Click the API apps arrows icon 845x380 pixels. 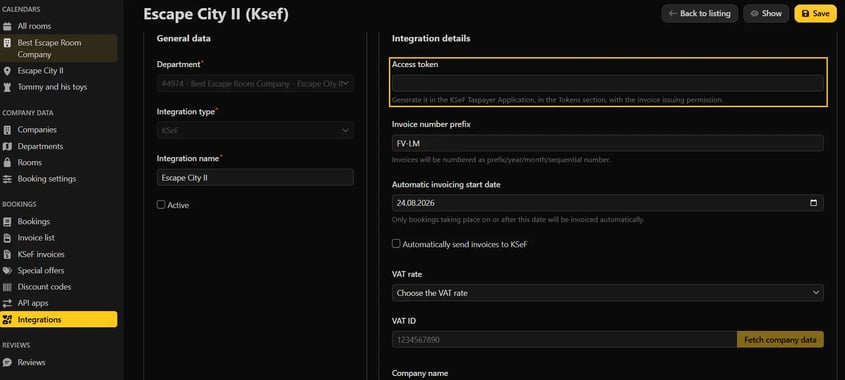[8, 303]
